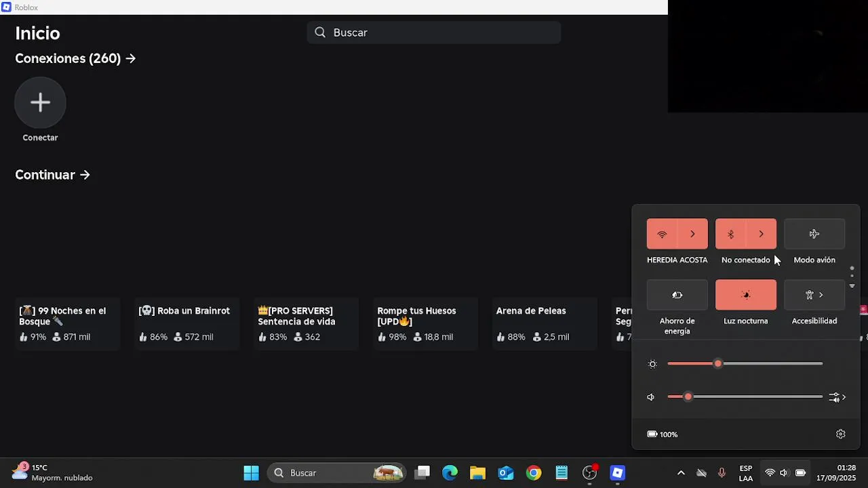The width and height of the screenshot is (868, 488).
Task: Click the taskbar battery icon
Action: coord(800,473)
